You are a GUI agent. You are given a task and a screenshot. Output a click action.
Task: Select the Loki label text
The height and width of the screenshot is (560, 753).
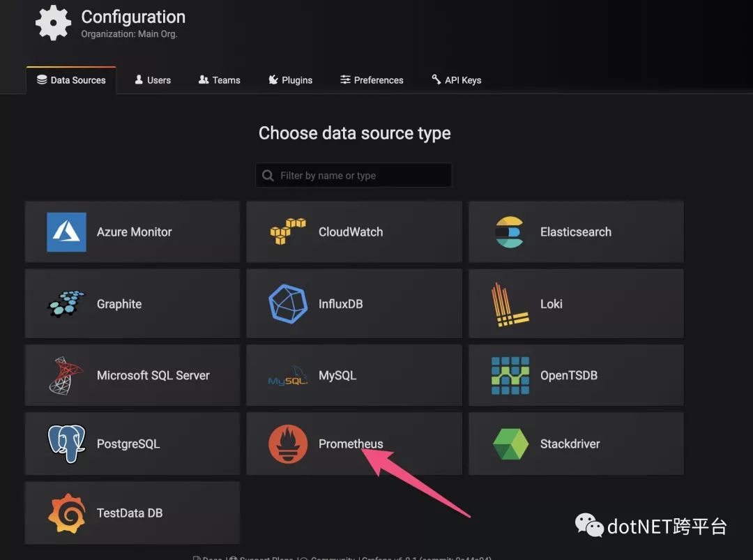[552, 304]
